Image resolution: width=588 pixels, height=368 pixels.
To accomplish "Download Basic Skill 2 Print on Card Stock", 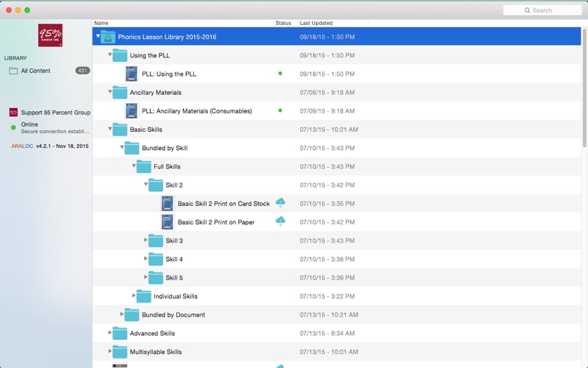I will pos(280,203).
